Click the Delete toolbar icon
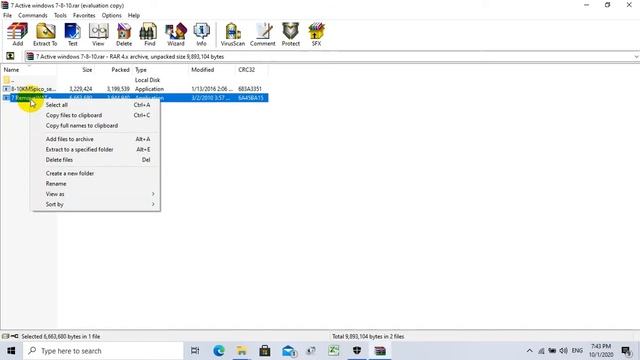640x360 pixels. point(124,34)
